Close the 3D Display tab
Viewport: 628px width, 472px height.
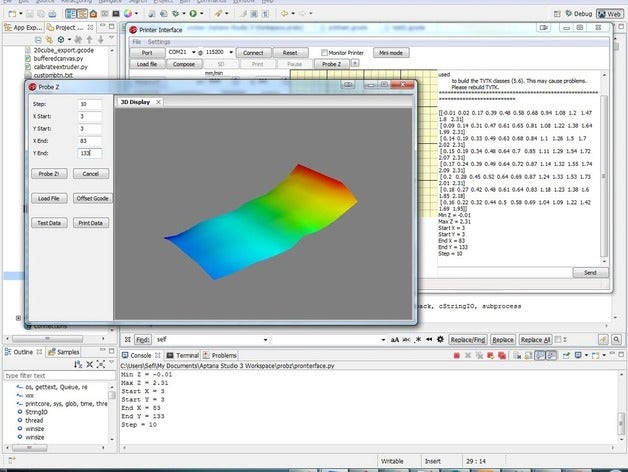click(x=158, y=102)
